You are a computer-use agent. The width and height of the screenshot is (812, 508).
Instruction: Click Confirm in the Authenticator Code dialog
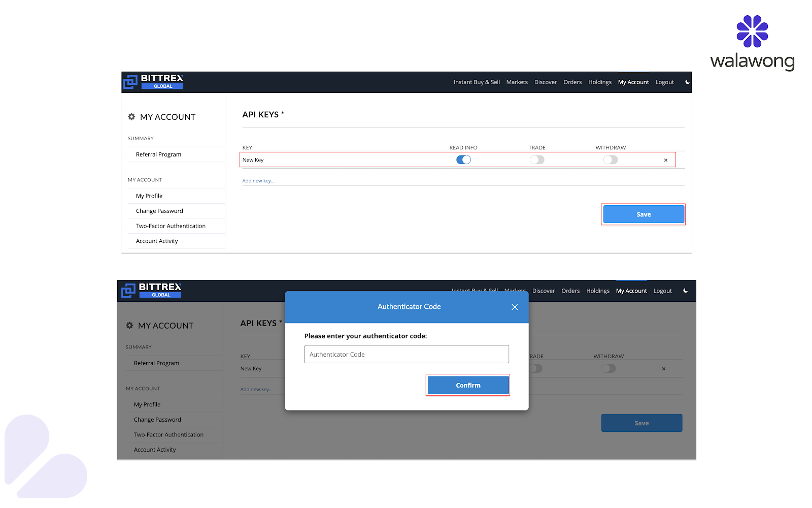(x=468, y=385)
